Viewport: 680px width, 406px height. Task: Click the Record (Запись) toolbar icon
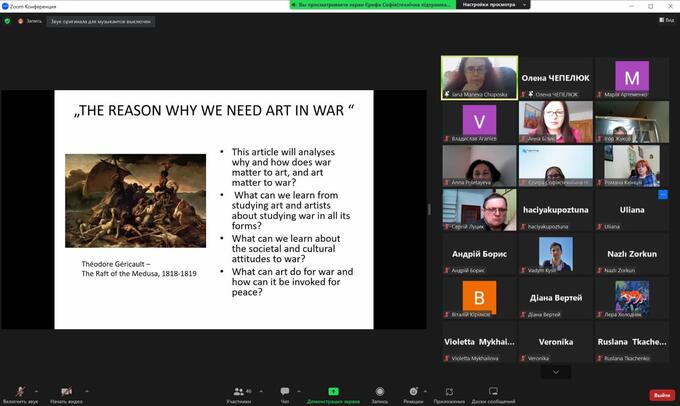click(379, 392)
